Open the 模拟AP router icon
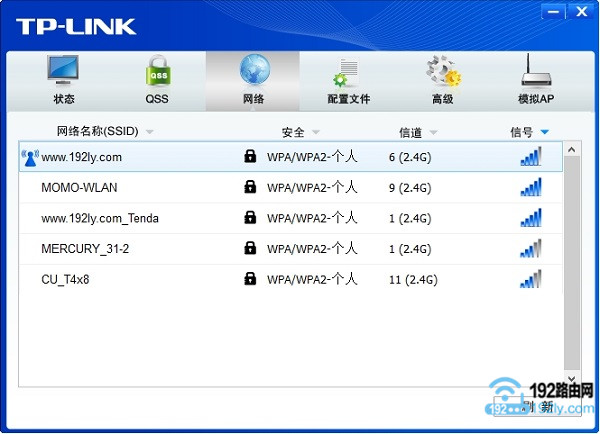600x434 pixels. (x=536, y=70)
